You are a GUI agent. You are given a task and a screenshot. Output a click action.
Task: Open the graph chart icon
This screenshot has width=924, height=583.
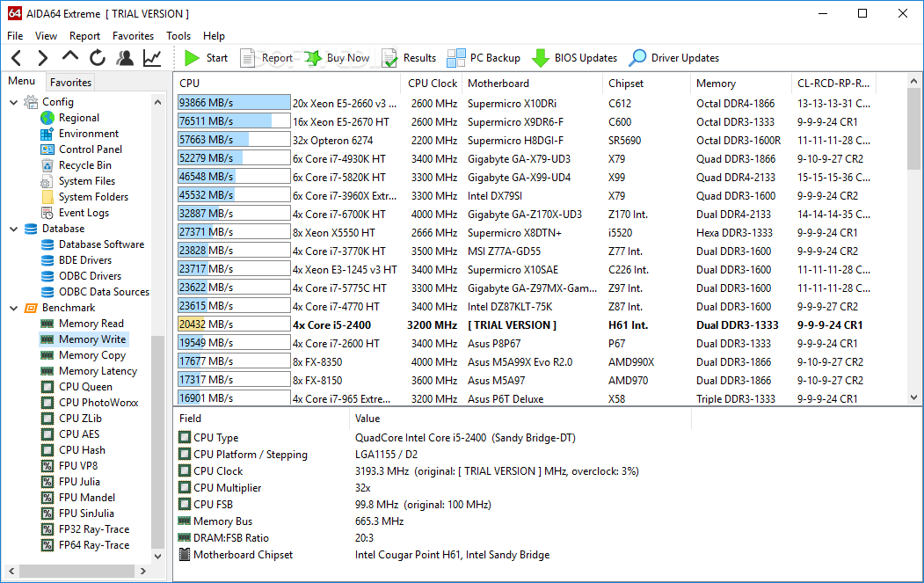(152, 58)
